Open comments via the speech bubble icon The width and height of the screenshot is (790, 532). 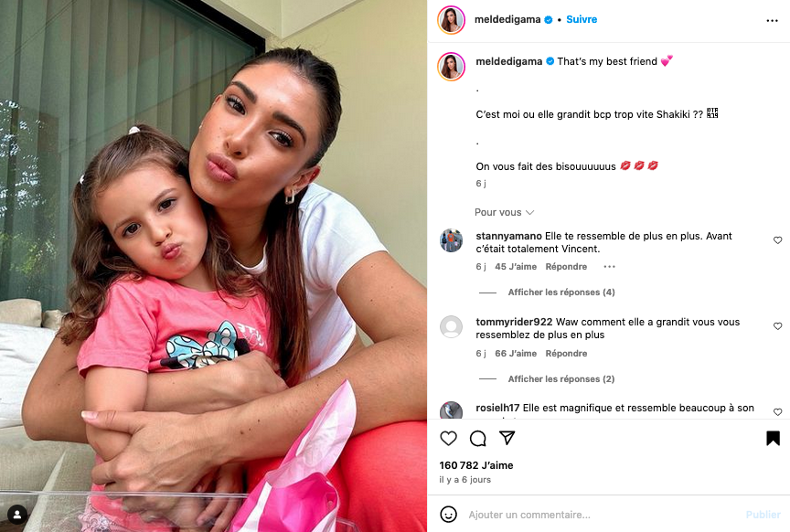click(477, 438)
